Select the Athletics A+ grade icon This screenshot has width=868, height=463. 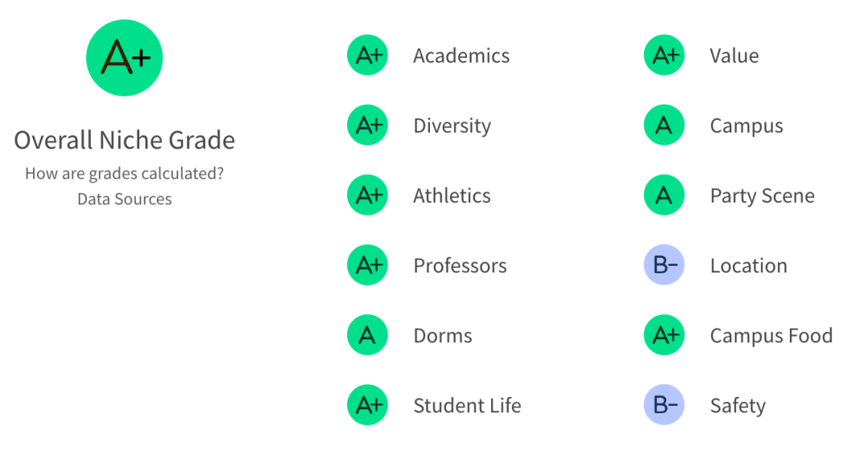tap(367, 195)
